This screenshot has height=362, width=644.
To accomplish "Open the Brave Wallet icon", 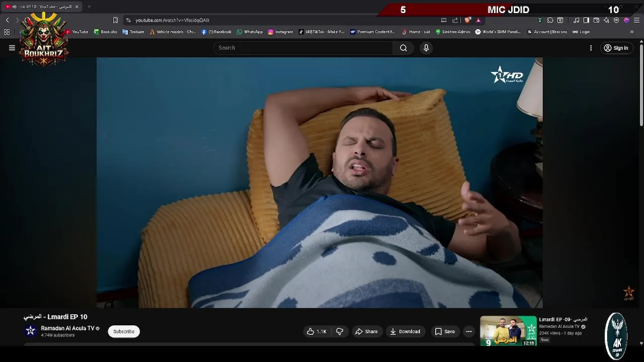I will [596, 20].
